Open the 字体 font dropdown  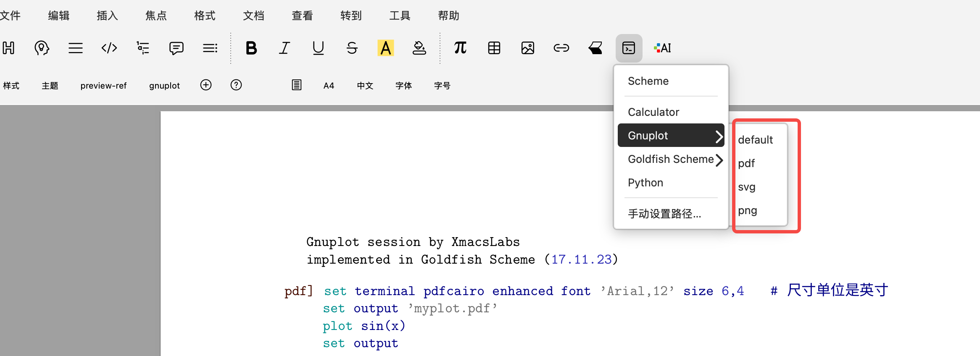(403, 86)
